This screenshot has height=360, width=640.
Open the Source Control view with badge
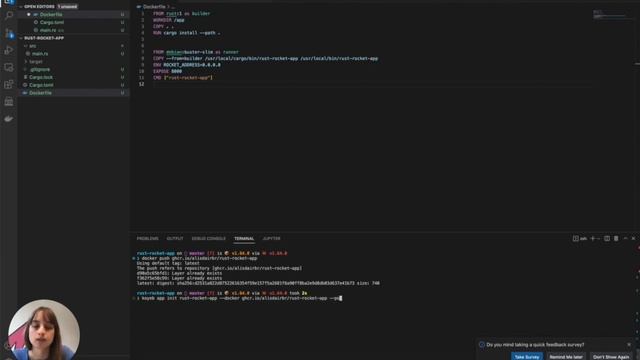pyautogui.click(x=9, y=33)
